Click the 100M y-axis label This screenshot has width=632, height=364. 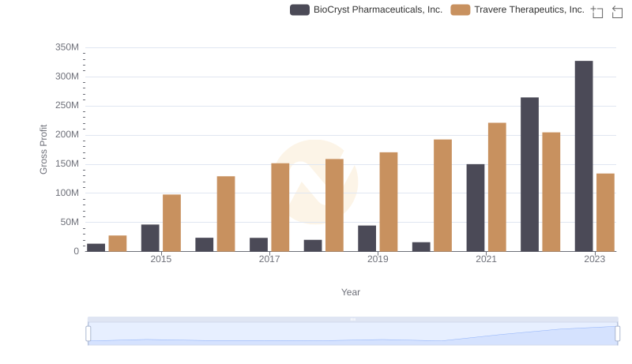[x=67, y=193]
